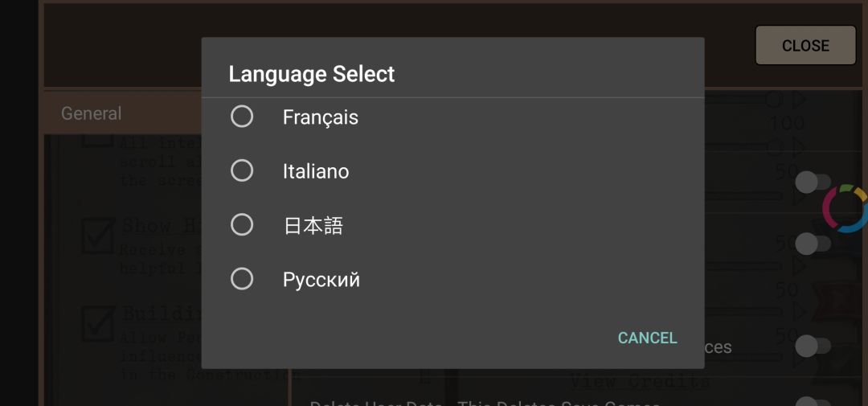Choose Italiano as the language
The width and height of the screenshot is (868, 406).
242,171
